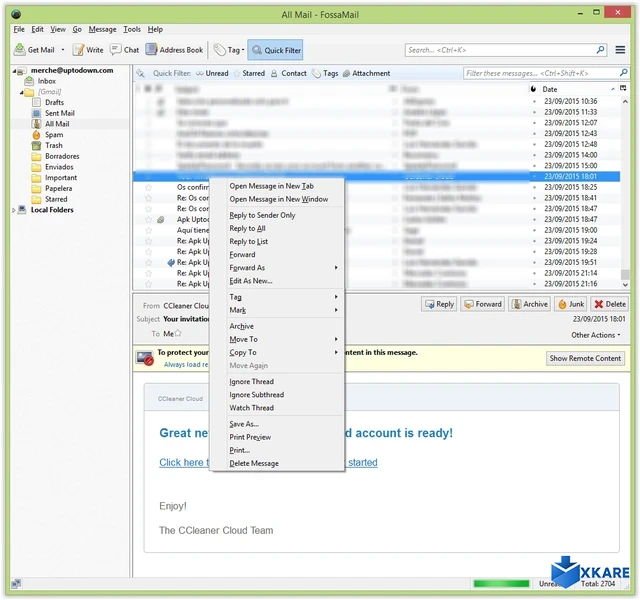Image resolution: width=640 pixels, height=600 pixels.
Task: Click Show Remote Content button
Action: click(585, 358)
